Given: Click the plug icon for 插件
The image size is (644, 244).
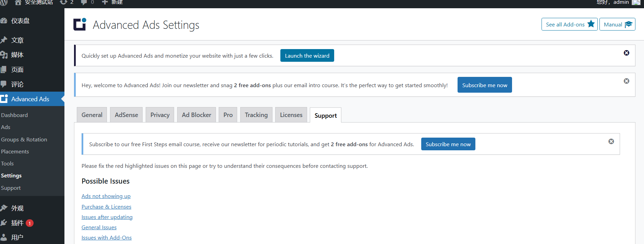Looking at the screenshot, I should [x=4, y=223].
